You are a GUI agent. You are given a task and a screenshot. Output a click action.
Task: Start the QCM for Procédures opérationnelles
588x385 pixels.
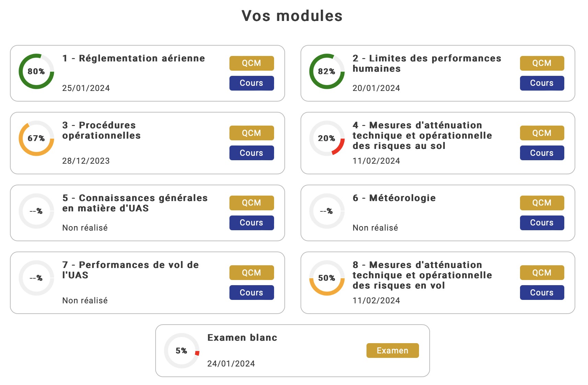click(251, 133)
